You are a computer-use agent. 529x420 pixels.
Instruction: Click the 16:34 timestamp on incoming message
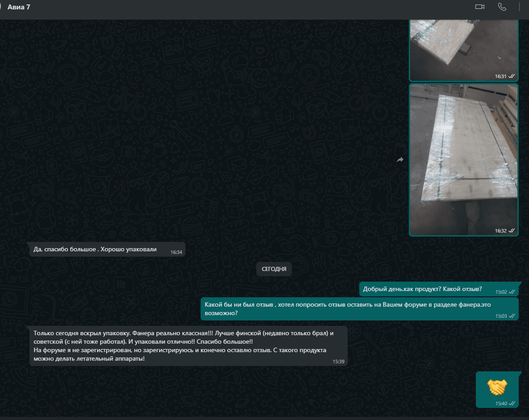176,252
